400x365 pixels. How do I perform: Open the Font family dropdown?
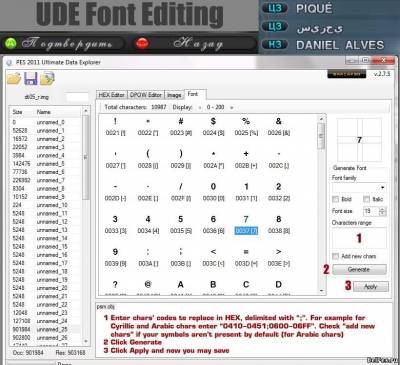(x=359, y=188)
